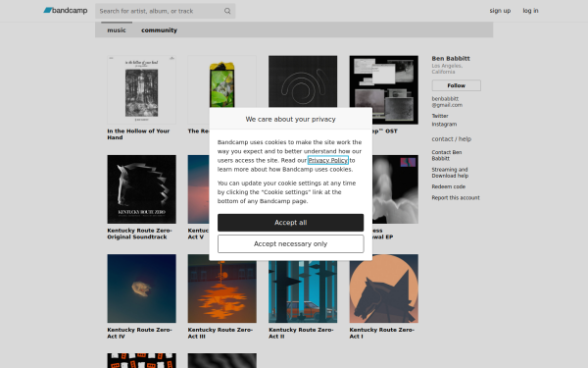Open Kentucky Route Zero Act I cover
Screen dimensions: 588x368
coord(383,289)
